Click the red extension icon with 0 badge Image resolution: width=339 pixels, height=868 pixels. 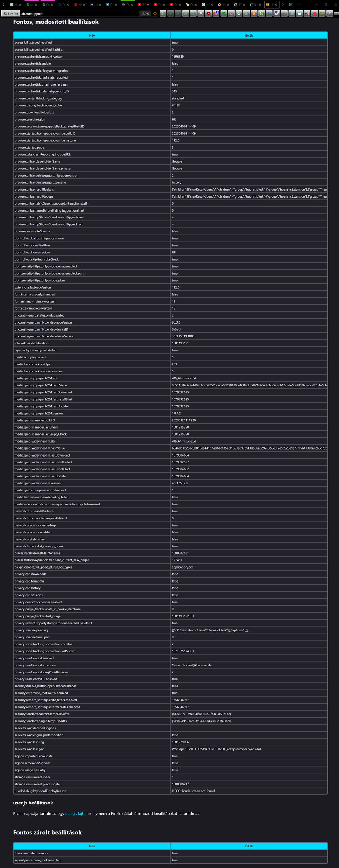[x=216, y=13]
